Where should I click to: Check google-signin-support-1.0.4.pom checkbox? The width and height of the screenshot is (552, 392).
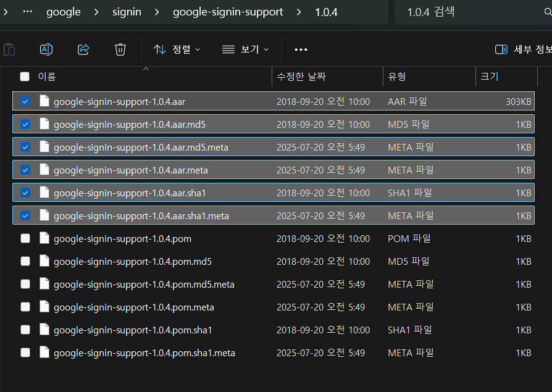coord(25,238)
